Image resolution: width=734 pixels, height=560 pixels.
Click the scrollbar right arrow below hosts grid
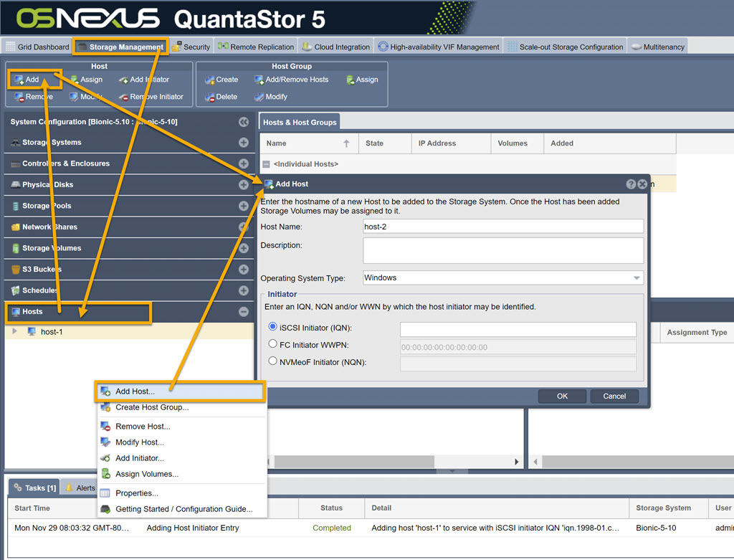516,462
